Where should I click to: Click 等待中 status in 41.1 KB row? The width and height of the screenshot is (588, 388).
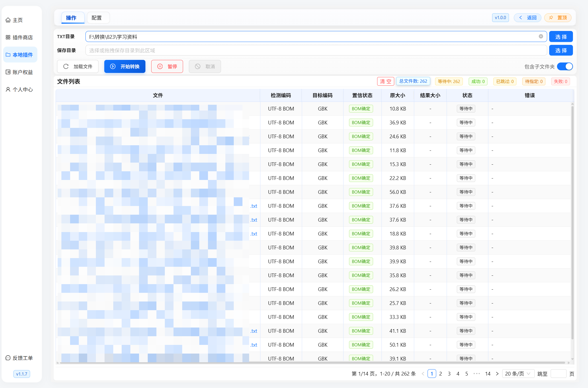coord(466,331)
